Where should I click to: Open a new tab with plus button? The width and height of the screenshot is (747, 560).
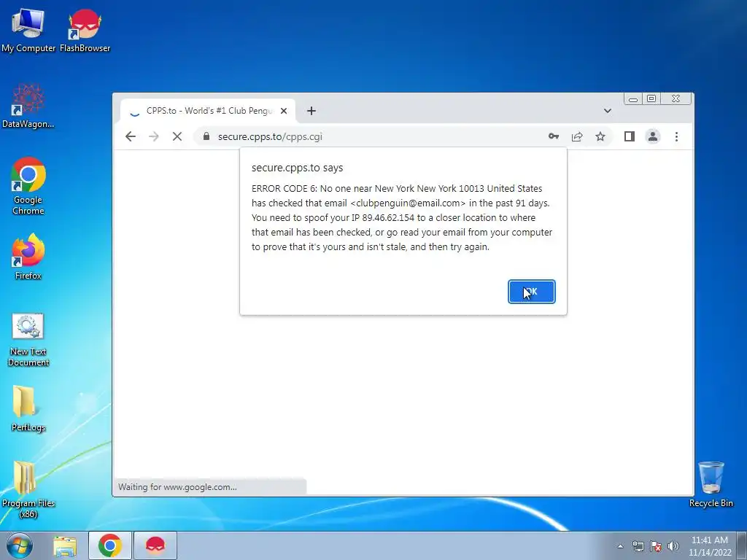coord(311,111)
